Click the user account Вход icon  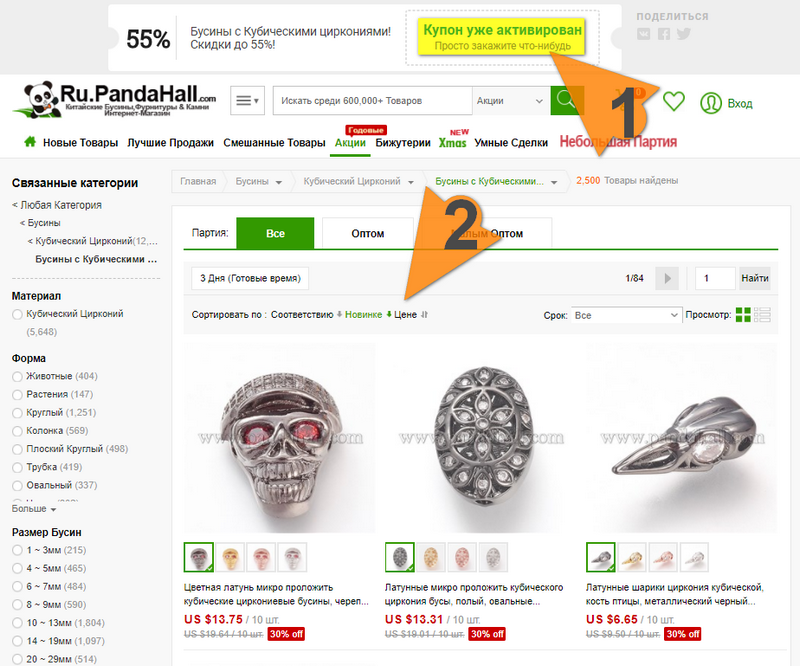click(710, 103)
